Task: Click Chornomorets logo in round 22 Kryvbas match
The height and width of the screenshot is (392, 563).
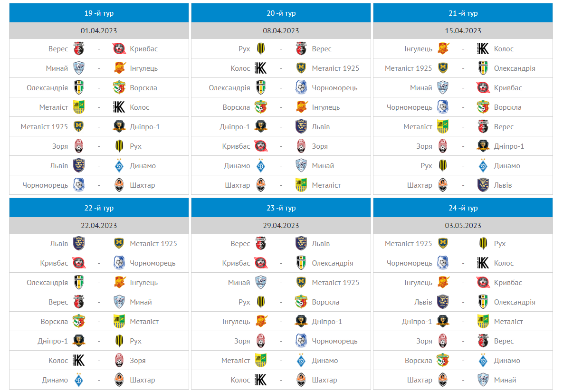Action: coord(119,263)
